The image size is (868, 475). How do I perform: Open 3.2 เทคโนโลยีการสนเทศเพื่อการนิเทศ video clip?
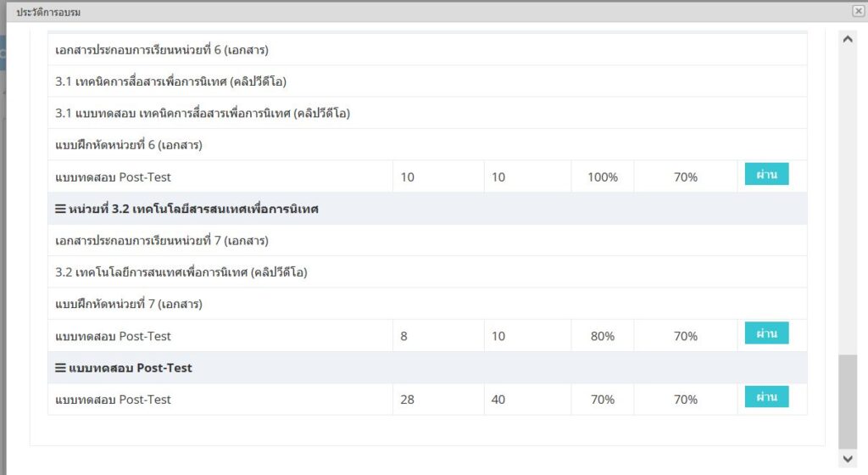click(x=181, y=272)
